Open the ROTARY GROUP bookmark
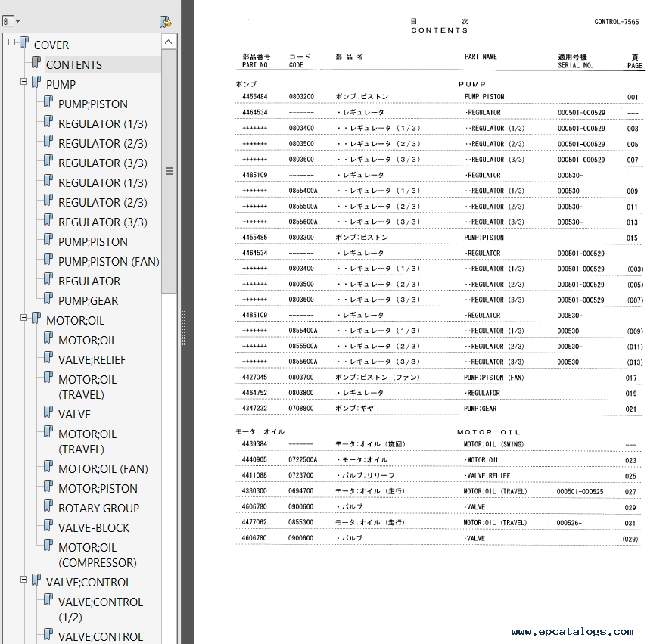 [x=98, y=509]
